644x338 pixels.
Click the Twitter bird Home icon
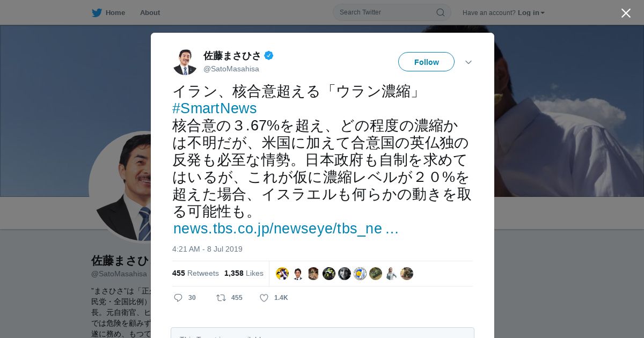(97, 13)
